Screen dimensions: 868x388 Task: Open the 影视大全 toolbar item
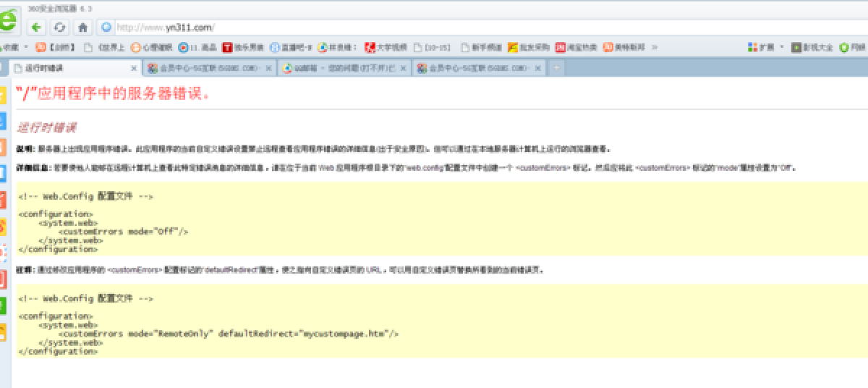tap(812, 47)
